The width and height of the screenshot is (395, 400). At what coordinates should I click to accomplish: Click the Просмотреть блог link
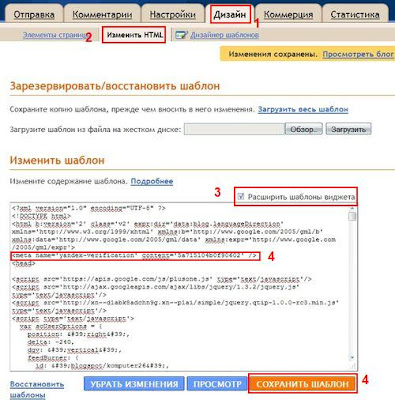click(x=358, y=54)
